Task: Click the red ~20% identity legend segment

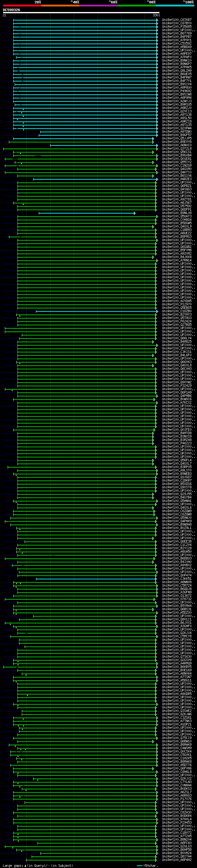Action: (22, 6)
